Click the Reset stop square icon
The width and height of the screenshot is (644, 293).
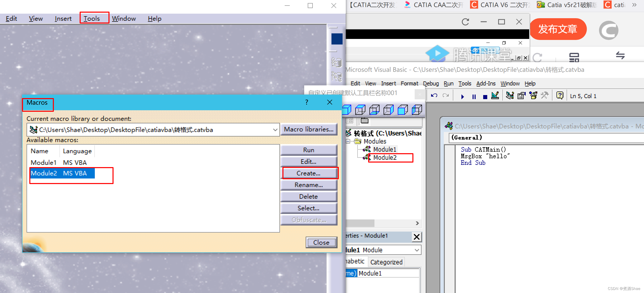pos(485,97)
